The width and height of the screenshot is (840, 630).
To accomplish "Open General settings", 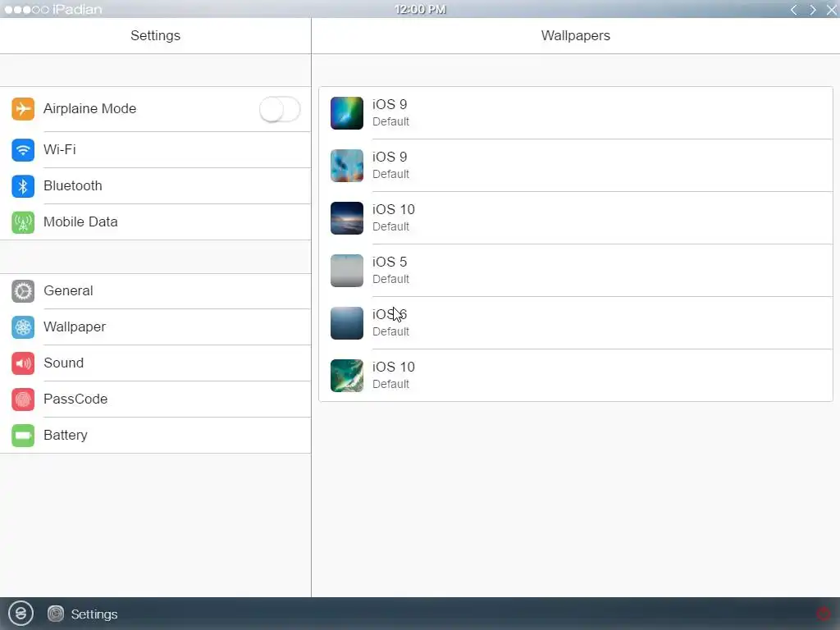I will point(155,291).
